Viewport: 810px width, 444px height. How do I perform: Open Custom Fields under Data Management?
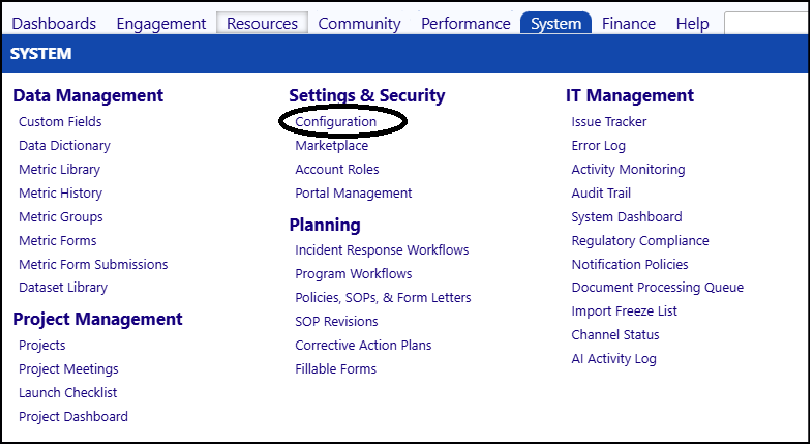coord(60,121)
